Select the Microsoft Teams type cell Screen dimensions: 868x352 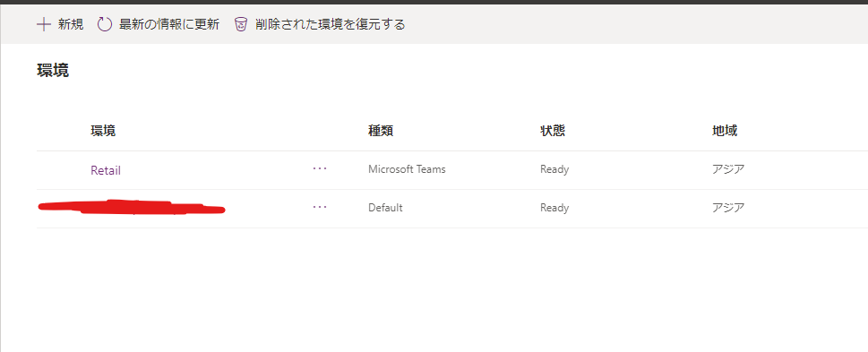tap(407, 169)
